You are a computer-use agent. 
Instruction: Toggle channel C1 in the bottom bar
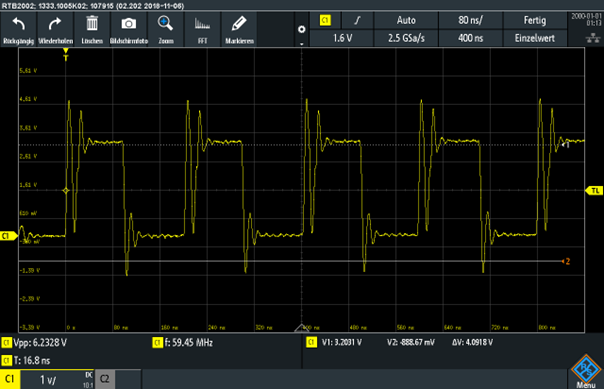pyautogui.click(x=10, y=379)
